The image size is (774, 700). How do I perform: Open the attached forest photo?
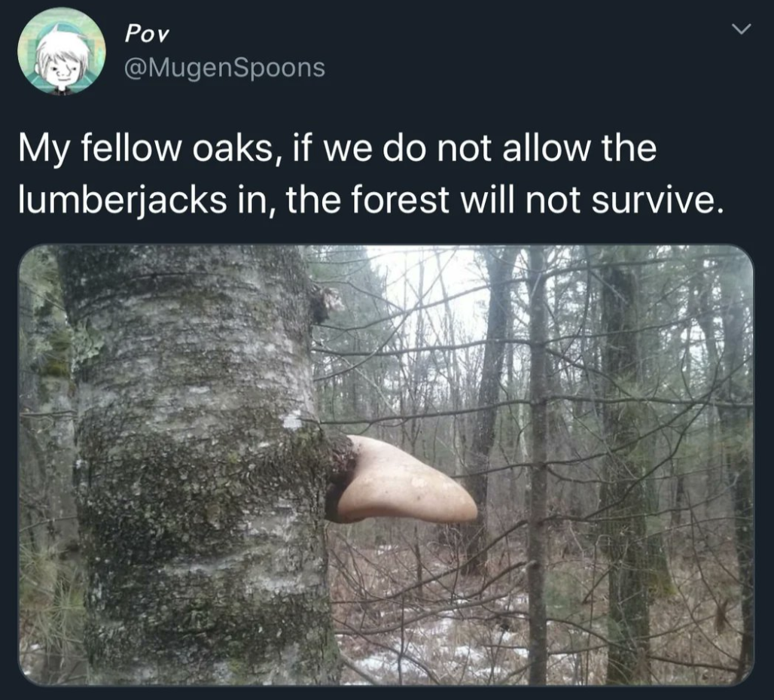(386, 464)
